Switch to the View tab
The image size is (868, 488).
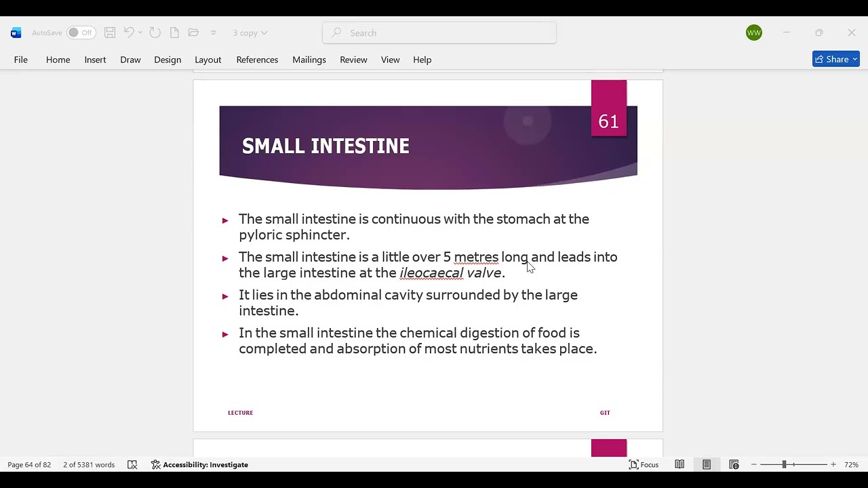391,60
